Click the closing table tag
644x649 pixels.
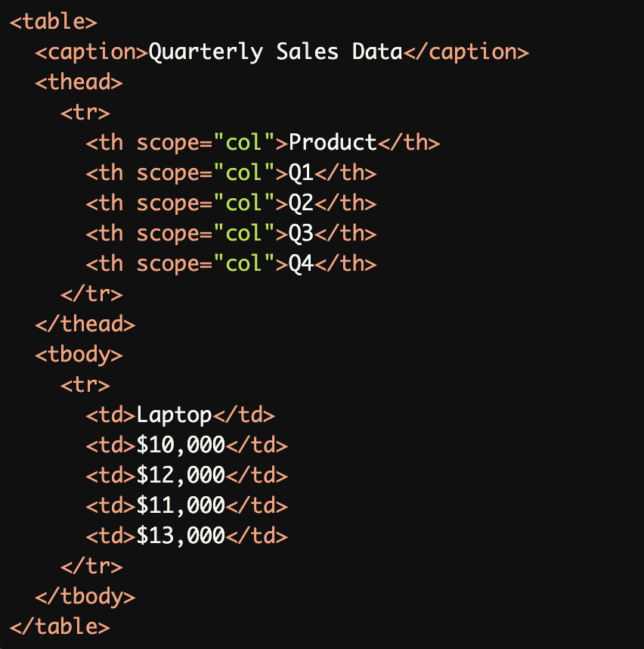point(60,626)
